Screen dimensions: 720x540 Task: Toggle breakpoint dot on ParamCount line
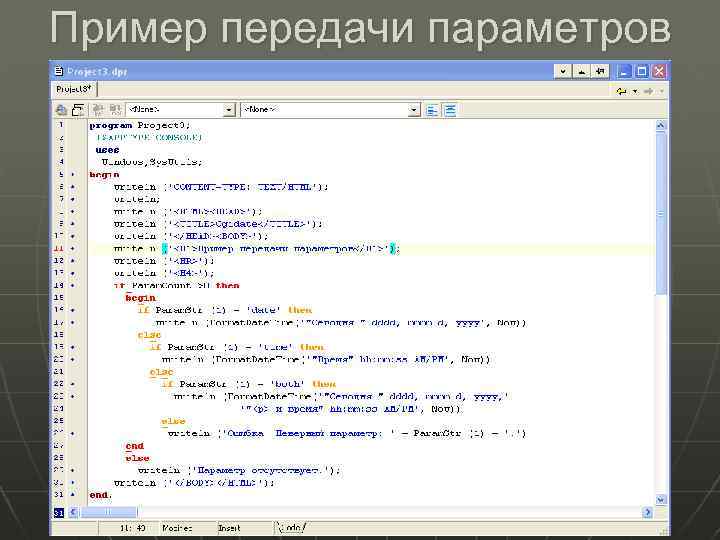(x=73, y=285)
